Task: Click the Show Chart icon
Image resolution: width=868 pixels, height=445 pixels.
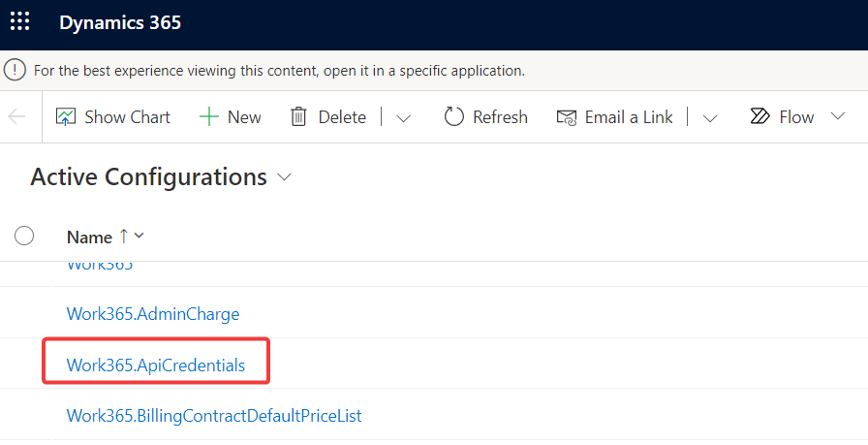Action: 66,117
